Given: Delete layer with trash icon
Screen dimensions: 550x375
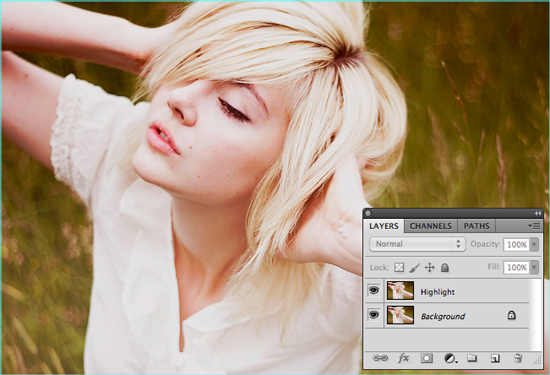Looking at the screenshot, I should click(518, 358).
